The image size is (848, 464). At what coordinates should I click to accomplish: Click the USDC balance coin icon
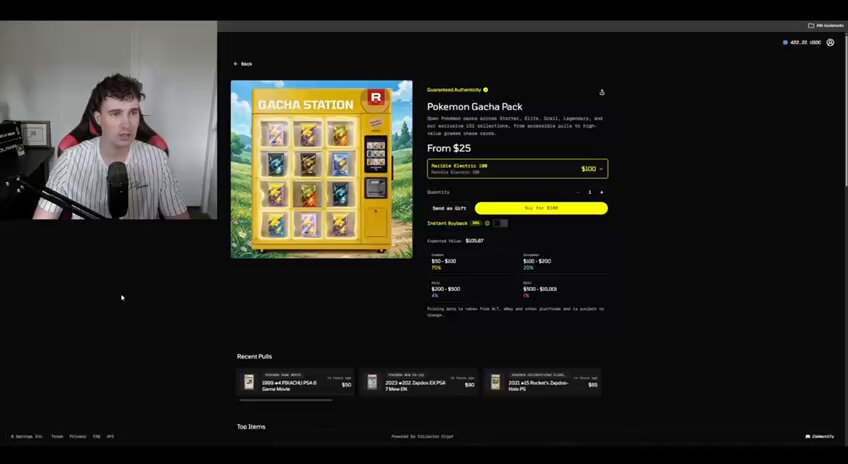785,42
